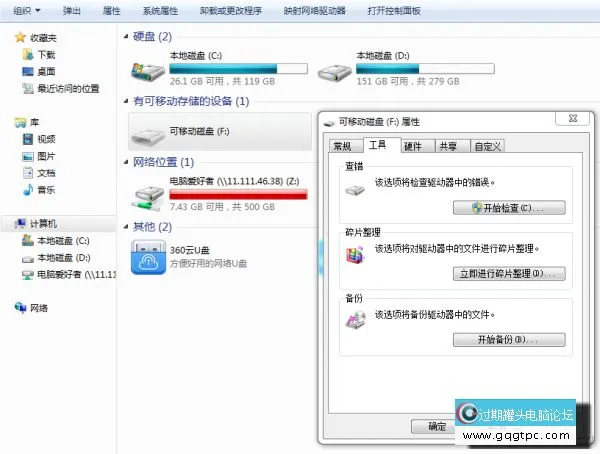The height and width of the screenshot is (454, 600).
Task: Click the drive icon in the properties dialog title
Action: click(x=329, y=123)
